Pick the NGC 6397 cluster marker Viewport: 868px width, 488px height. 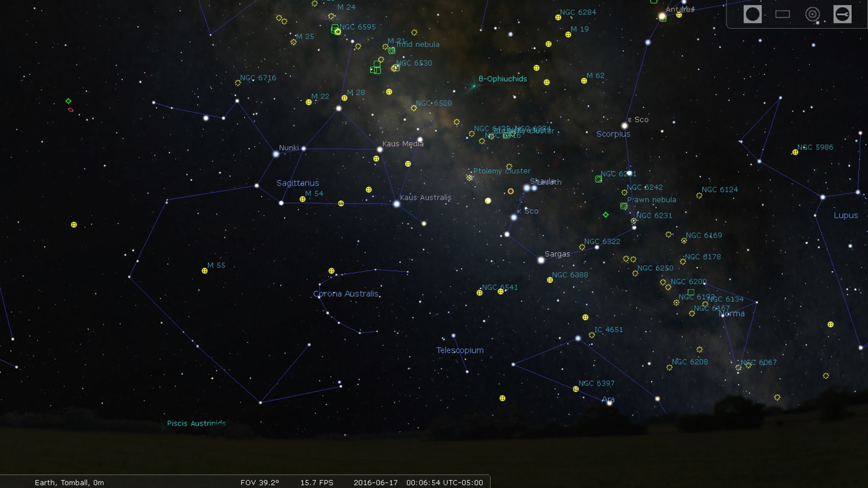576,389
